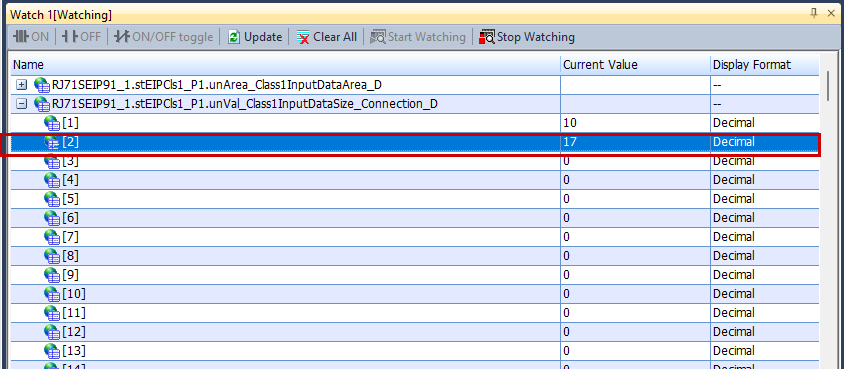Click the current value 10 of element [1]

click(569, 123)
